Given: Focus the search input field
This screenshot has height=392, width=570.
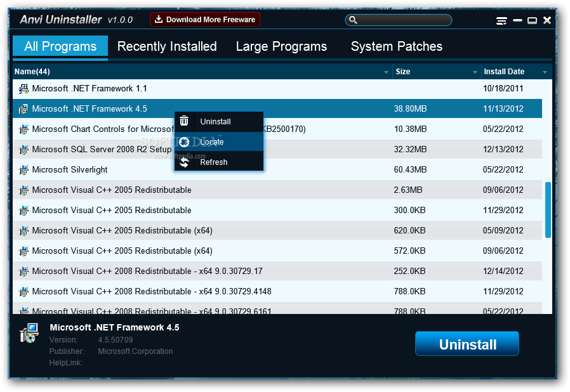Looking at the screenshot, I should coord(399,20).
